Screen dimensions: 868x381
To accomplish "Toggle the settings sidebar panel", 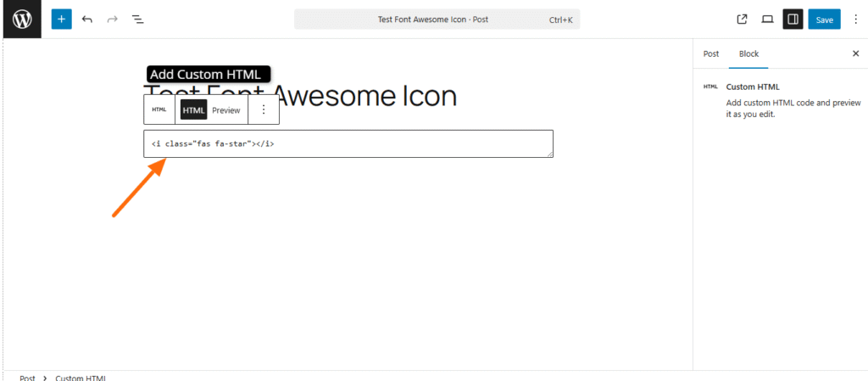I will [793, 20].
